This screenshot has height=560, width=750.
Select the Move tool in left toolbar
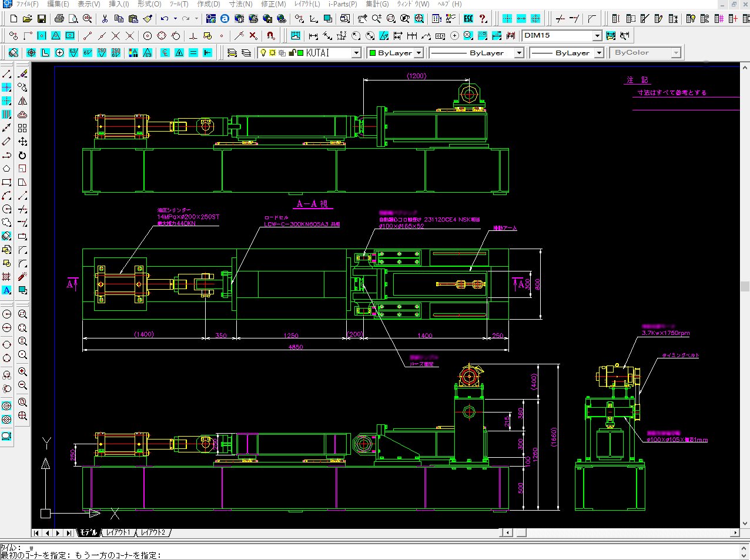(22, 142)
